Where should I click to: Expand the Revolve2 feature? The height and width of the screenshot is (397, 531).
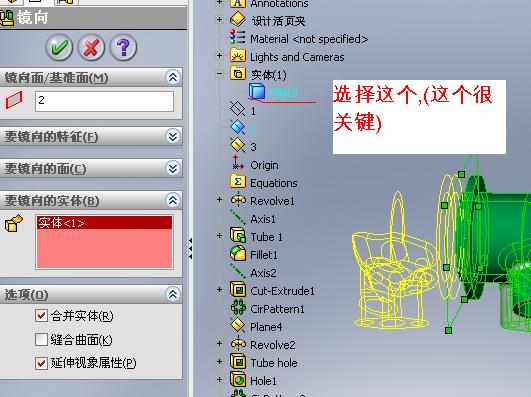point(219,343)
